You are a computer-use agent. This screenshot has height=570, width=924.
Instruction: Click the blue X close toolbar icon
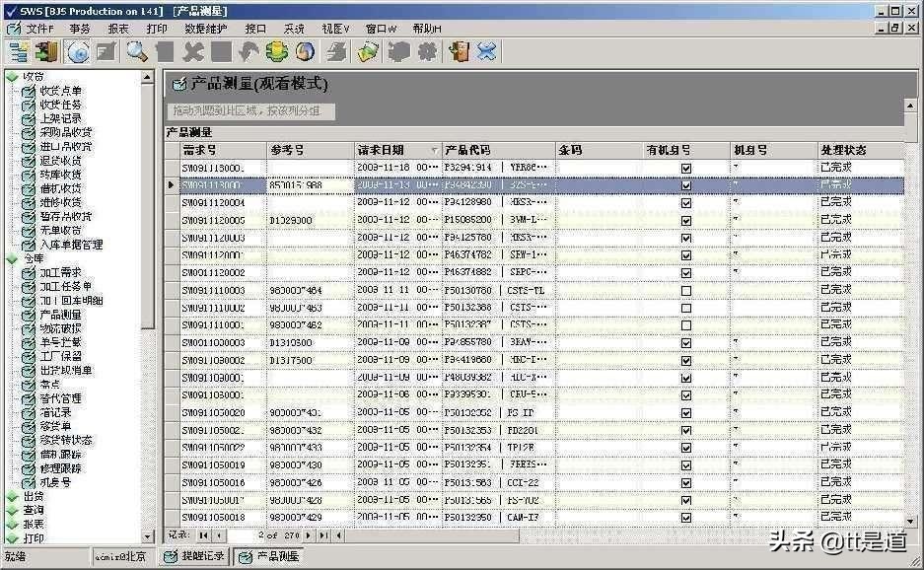(487, 52)
